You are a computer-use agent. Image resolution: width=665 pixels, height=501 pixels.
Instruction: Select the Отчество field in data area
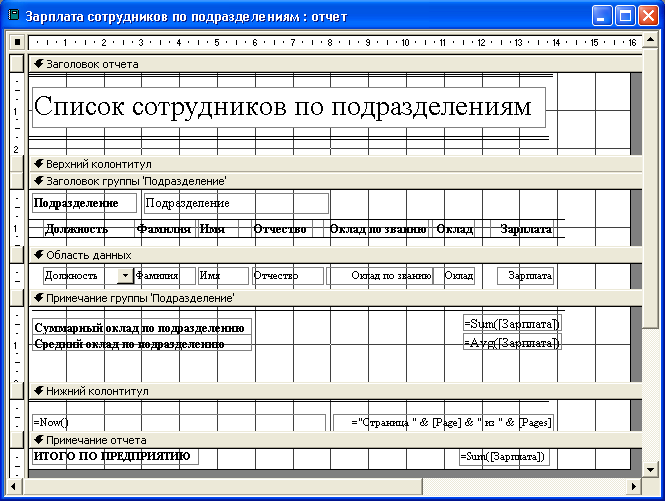tap(288, 276)
